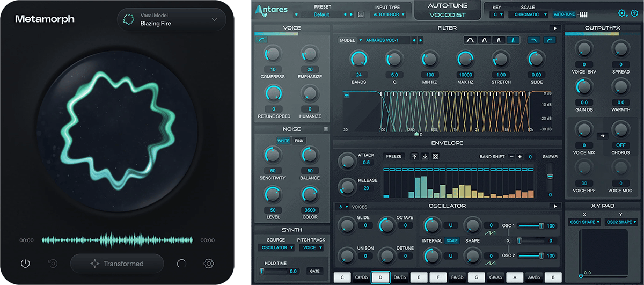Select the D note key
Image resolution: width=644 pixels, height=285 pixels.
(381, 277)
